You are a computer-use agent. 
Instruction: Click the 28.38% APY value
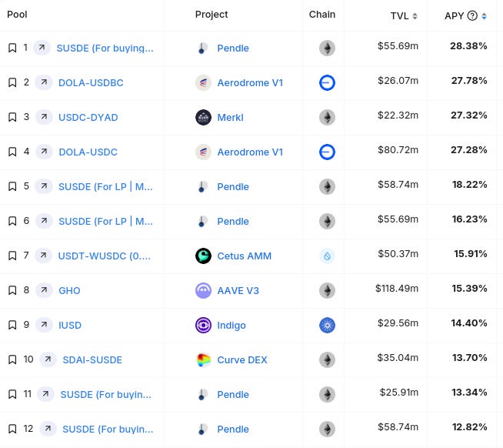(468, 46)
